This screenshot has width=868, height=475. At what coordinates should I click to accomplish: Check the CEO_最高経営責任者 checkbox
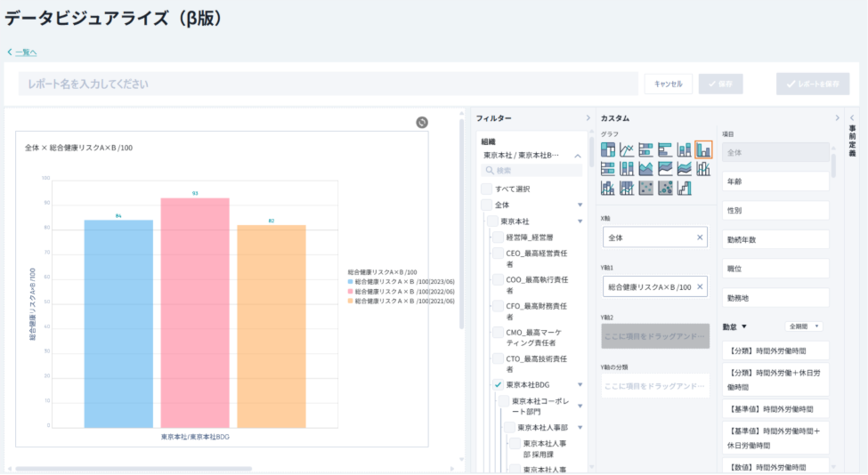tap(498, 254)
